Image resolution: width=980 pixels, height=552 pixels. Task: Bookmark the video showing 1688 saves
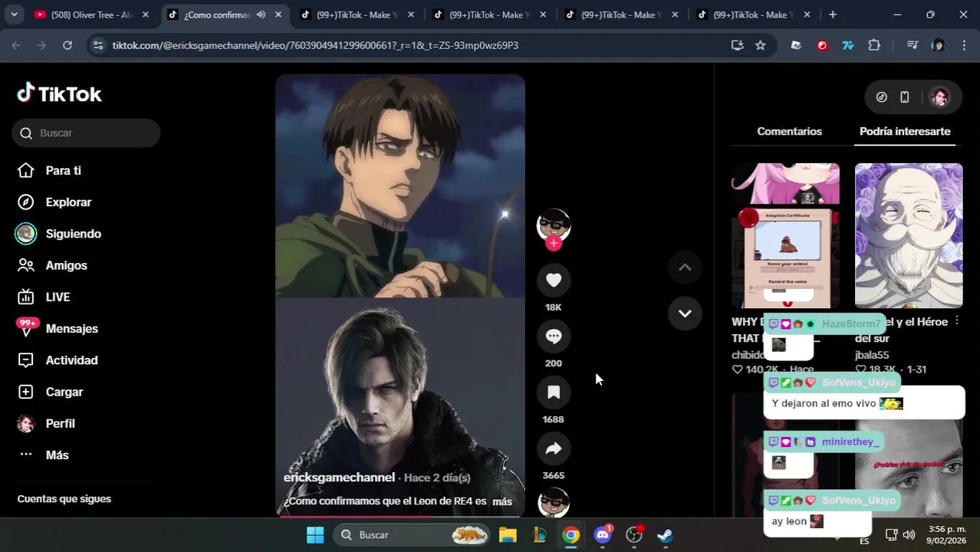(554, 393)
